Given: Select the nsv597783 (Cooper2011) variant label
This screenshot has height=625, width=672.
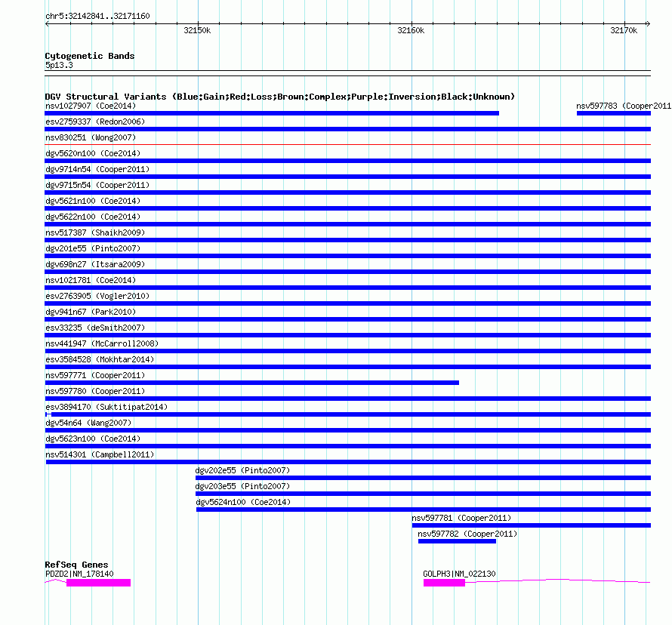Looking at the screenshot, I should click(624, 106).
